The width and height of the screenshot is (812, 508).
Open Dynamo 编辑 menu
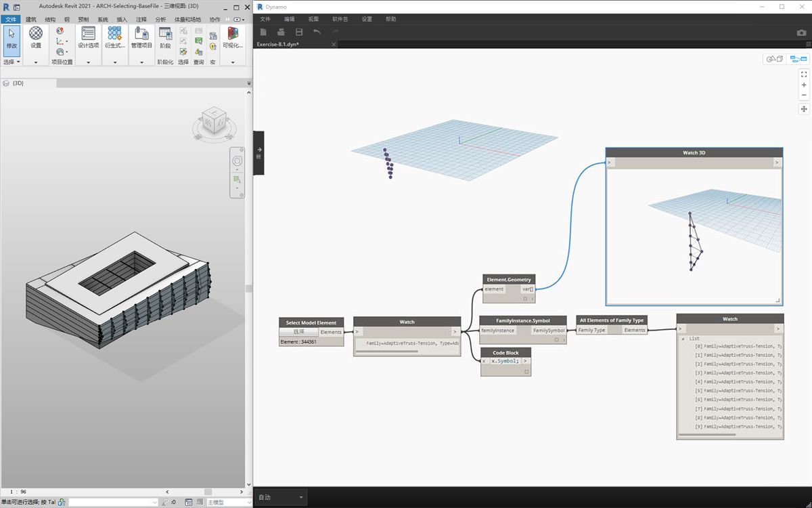[290, 19]
